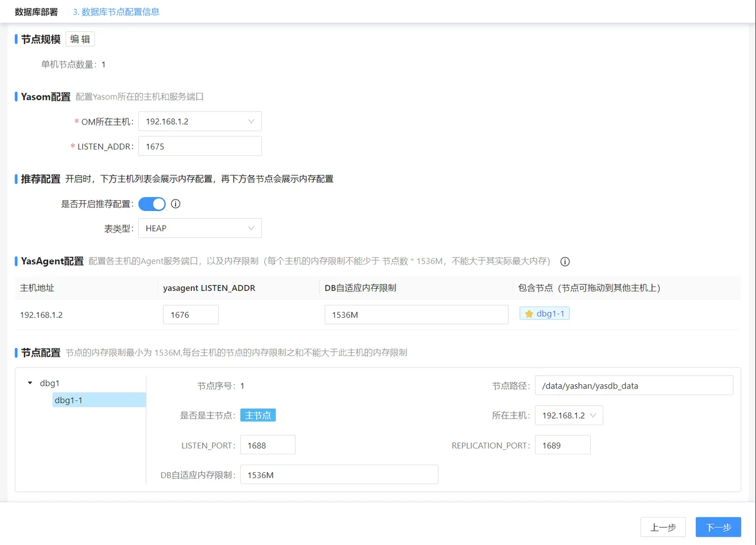756x545 pixels.
Task: Click the 主节点 primary node badge
Action: click(x=258, y=415)
